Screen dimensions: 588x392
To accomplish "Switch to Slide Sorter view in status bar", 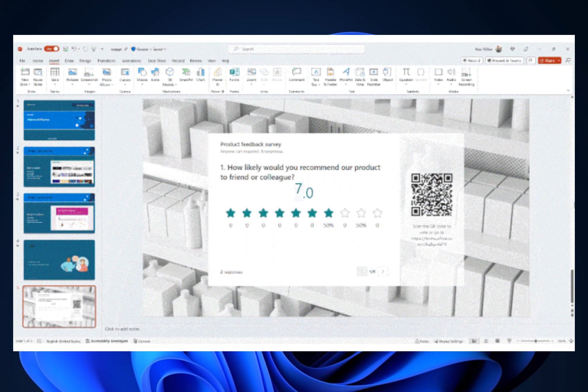I will tap(486, 341).
